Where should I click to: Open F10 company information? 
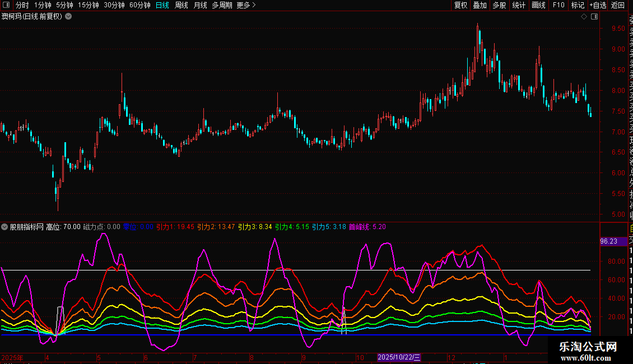(x=558, y=5)
